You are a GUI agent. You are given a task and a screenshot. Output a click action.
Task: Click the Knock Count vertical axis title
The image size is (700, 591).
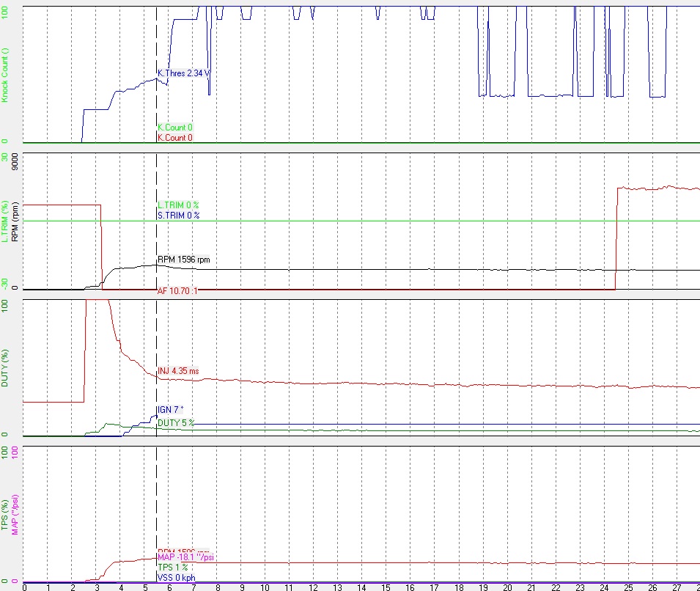(5, 75)
